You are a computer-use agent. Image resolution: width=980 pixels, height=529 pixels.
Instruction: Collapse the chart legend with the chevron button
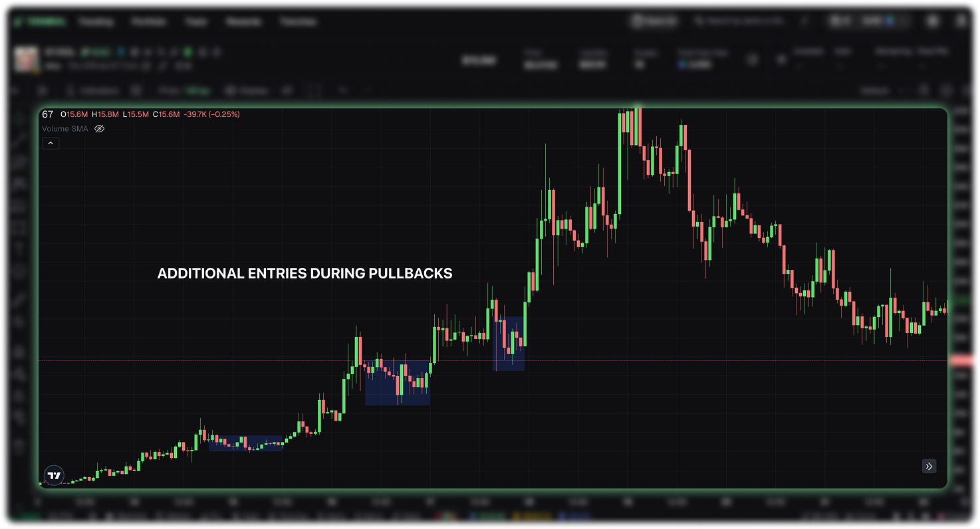(51, 143)
